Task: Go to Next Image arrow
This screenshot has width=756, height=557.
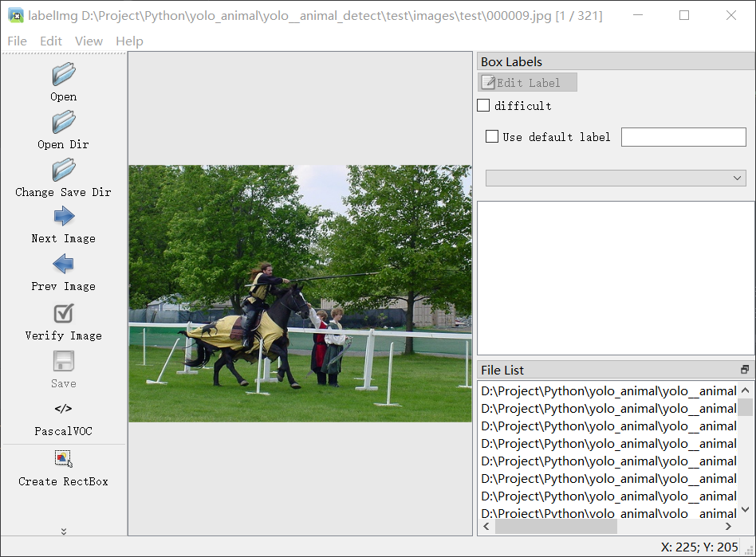Action: [x=63, y=217]
